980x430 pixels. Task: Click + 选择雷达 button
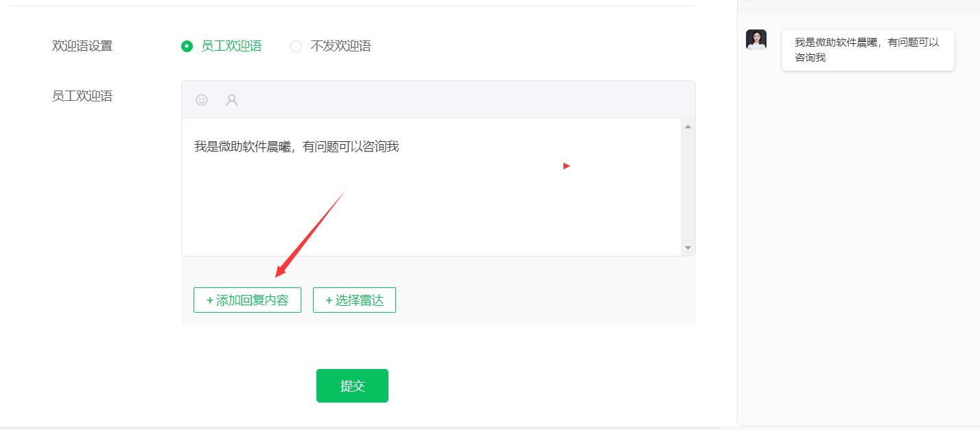[x=354, y=300]
